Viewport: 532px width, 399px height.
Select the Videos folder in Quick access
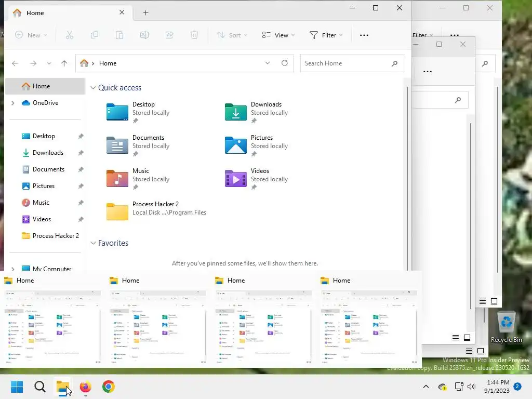[x=257, y=179]
